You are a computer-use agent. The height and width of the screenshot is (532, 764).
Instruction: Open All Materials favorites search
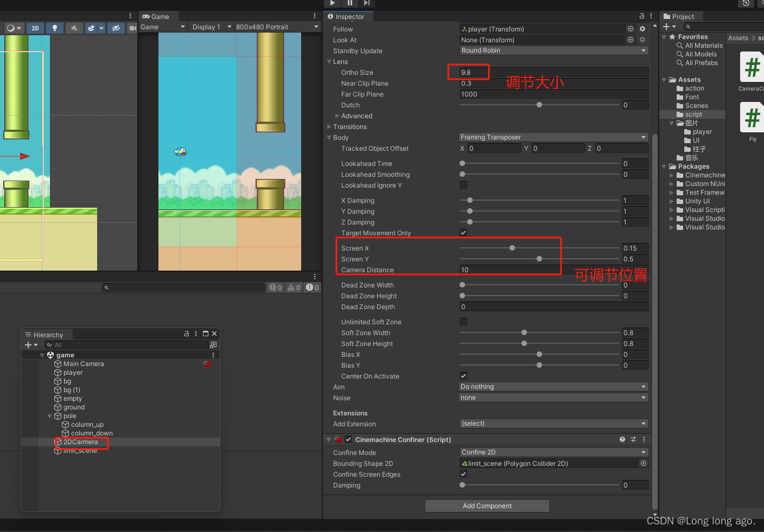point(699,46)
